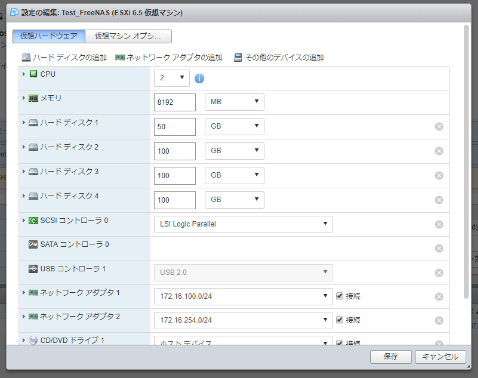Expand the Network Adapter 1 row

pos(24,293)
